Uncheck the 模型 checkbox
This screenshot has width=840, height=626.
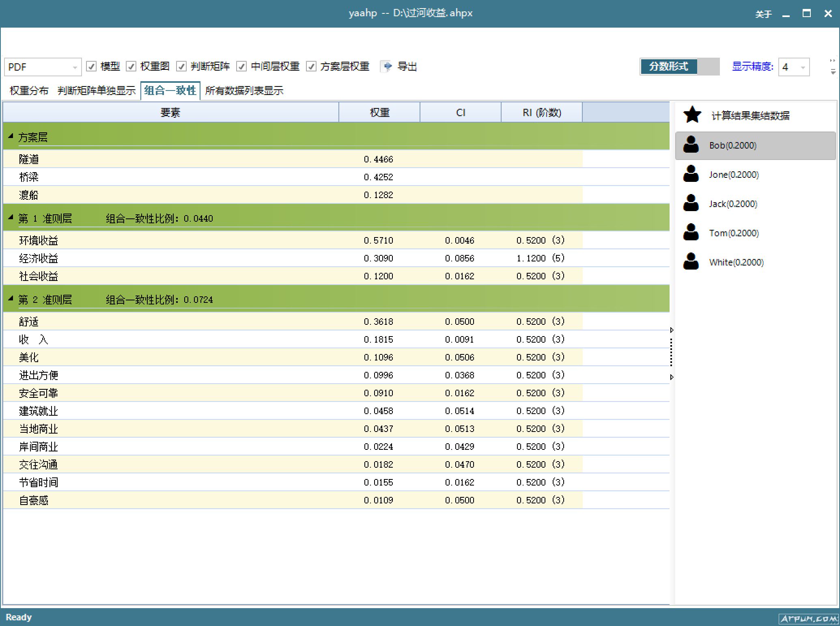pyautogui.click(x=92, y=66)
